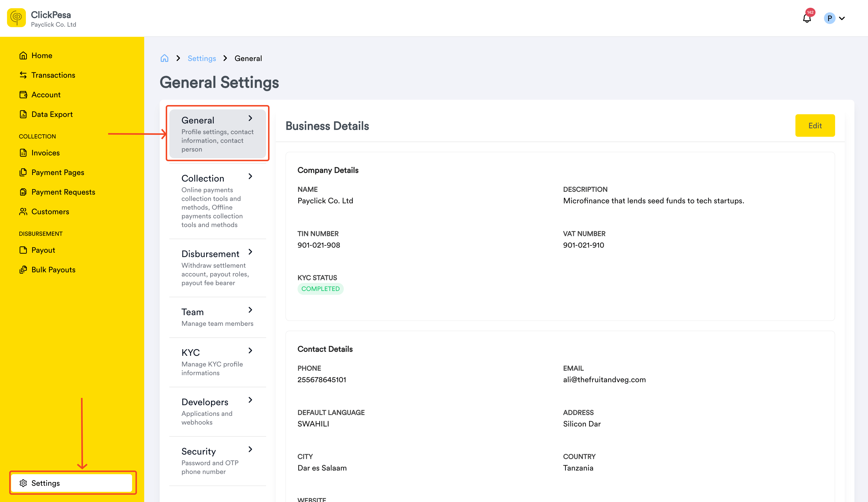Click the Tanzania country value
The height and width of the screenshot is (502, 868).
click(x=578, y=468)
